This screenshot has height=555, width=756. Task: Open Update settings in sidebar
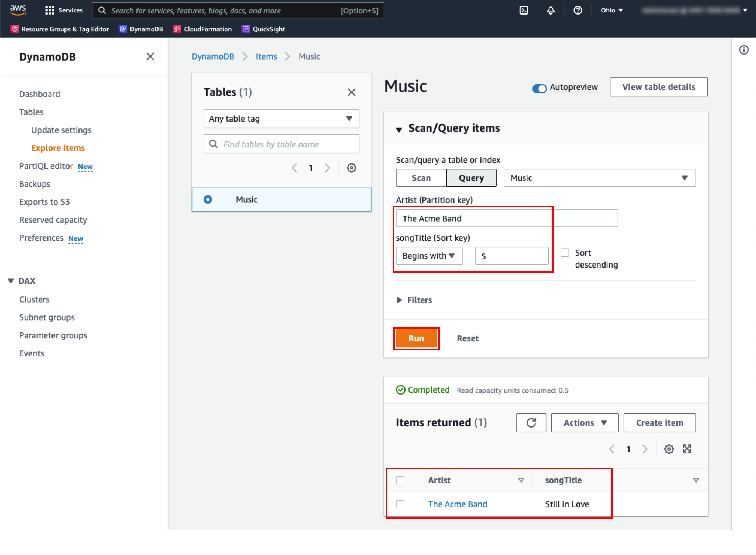pyautogui.click(x=61, y=130)
